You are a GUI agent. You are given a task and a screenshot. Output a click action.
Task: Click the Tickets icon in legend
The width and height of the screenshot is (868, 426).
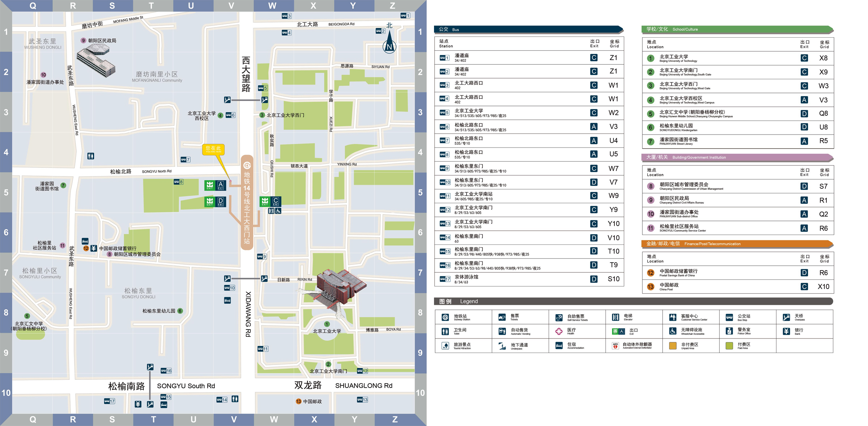(502, 318)
